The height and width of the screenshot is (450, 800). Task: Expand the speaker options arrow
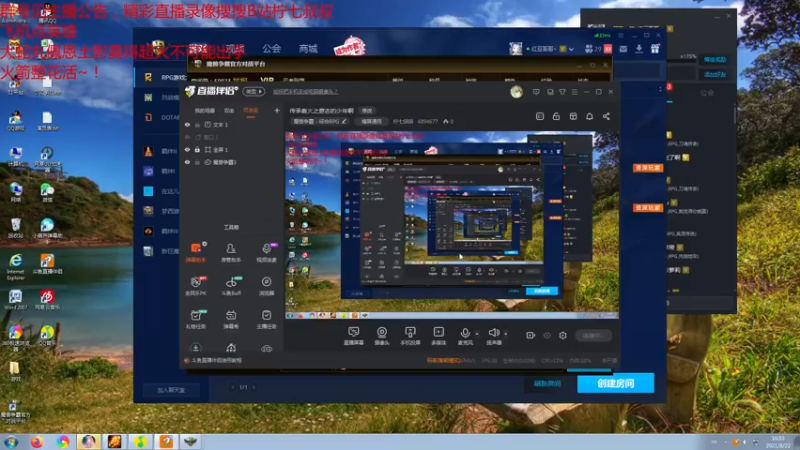(x=506, y=334)
